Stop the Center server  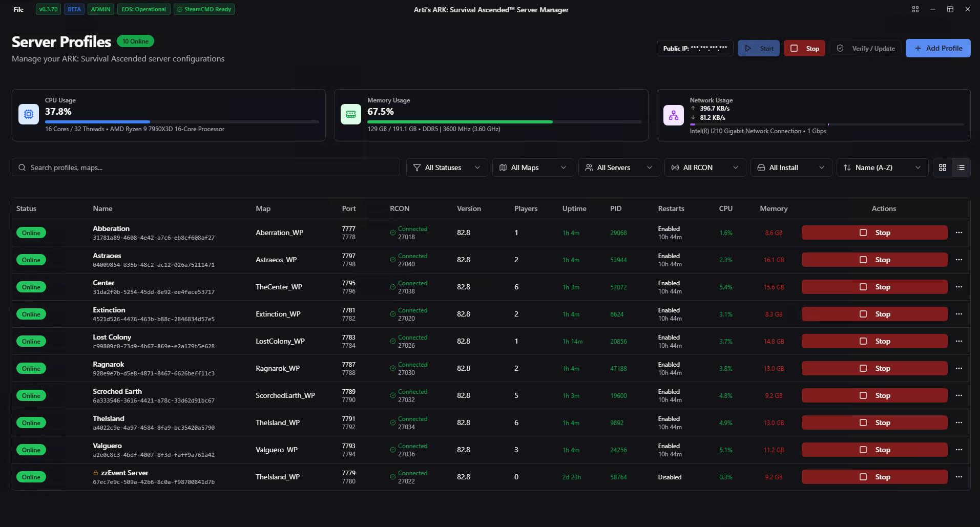tap(874, 287)
